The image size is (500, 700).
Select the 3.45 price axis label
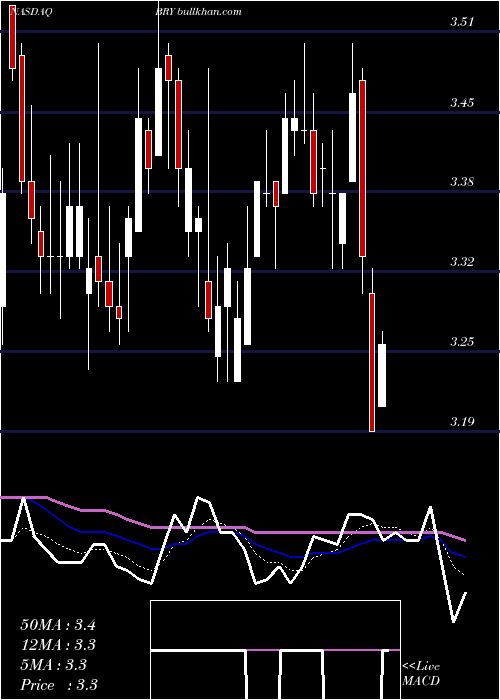click(462, 103)
